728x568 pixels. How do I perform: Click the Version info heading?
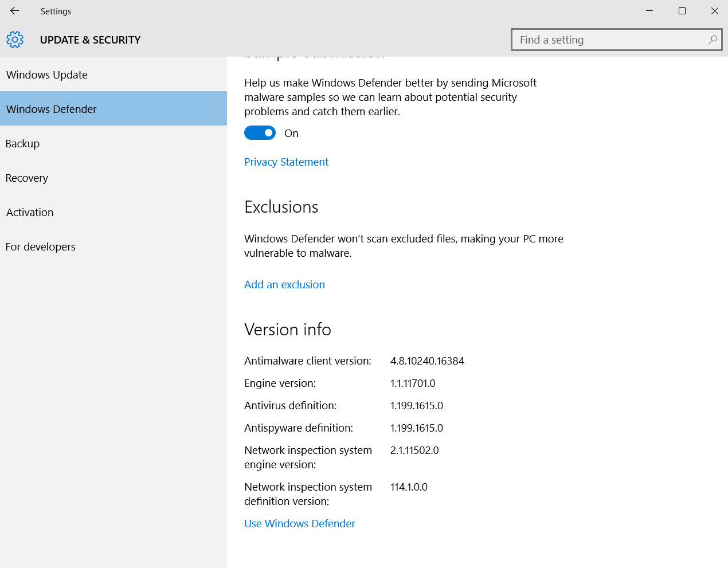(288, 330)
